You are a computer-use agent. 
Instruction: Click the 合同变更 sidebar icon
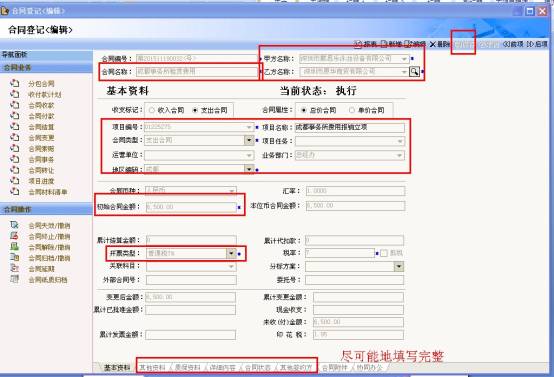tap(14, 137)
